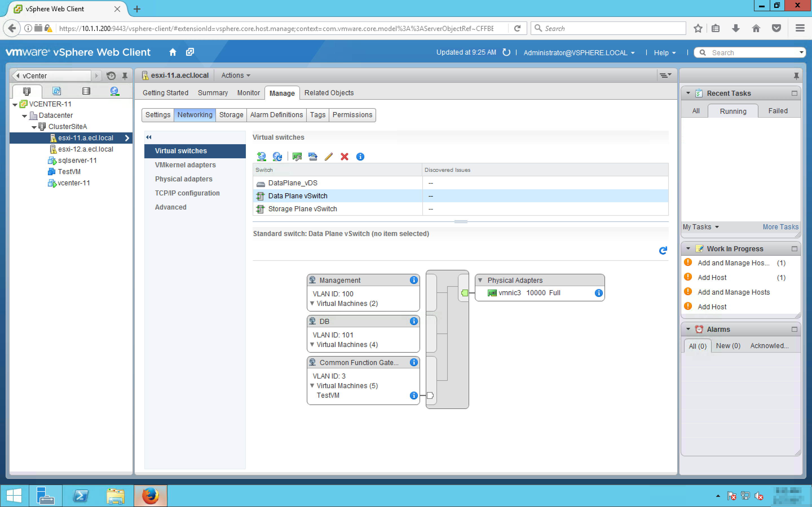Viewport: 812px width, 507px height.
Task: Expand Virtual Machines (4) under DB
Action: pyautogui.click(x=312, y=345)
